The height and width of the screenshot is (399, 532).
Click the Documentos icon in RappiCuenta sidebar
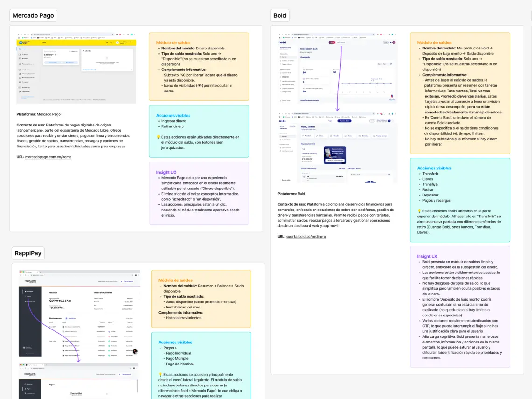pos(26,301)
